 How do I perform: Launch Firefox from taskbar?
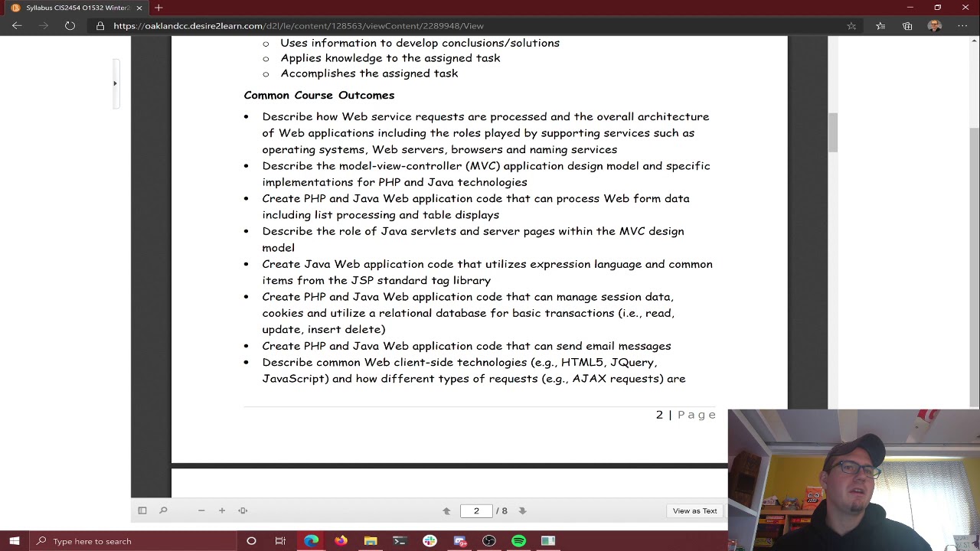[x=341, y=541]
